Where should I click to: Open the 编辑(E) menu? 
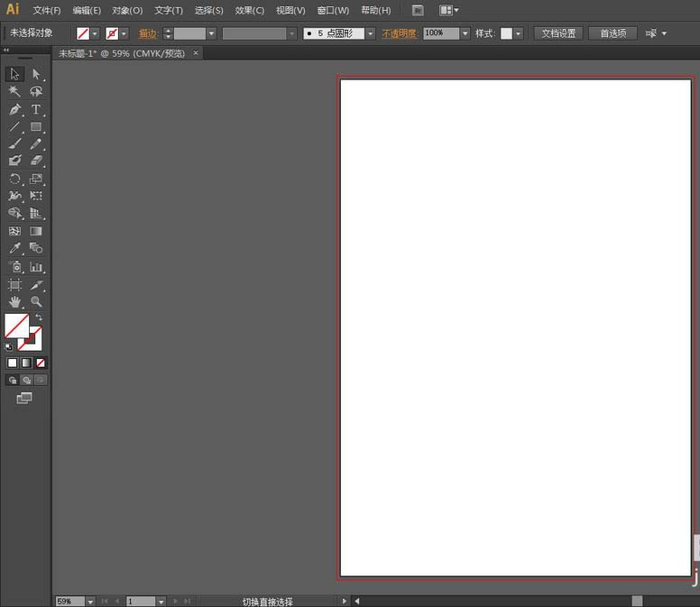pyautogui.click(x=87, y=10)
